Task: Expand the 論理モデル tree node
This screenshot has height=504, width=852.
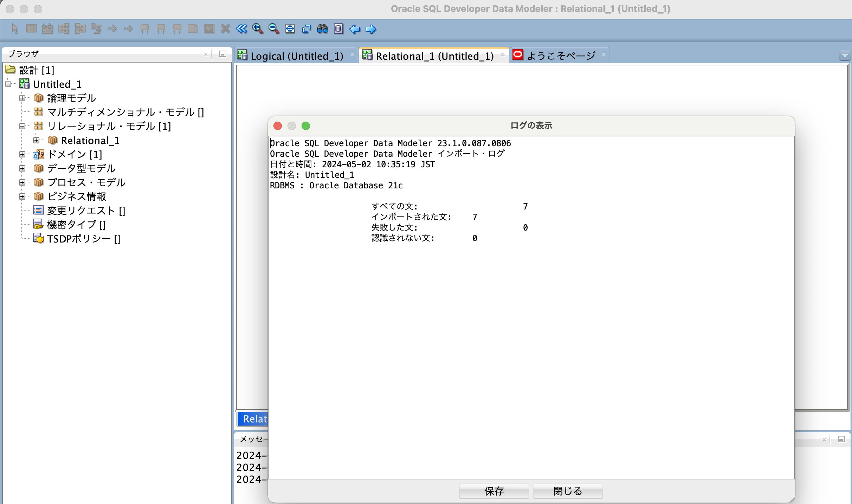Action: [22, 98]
